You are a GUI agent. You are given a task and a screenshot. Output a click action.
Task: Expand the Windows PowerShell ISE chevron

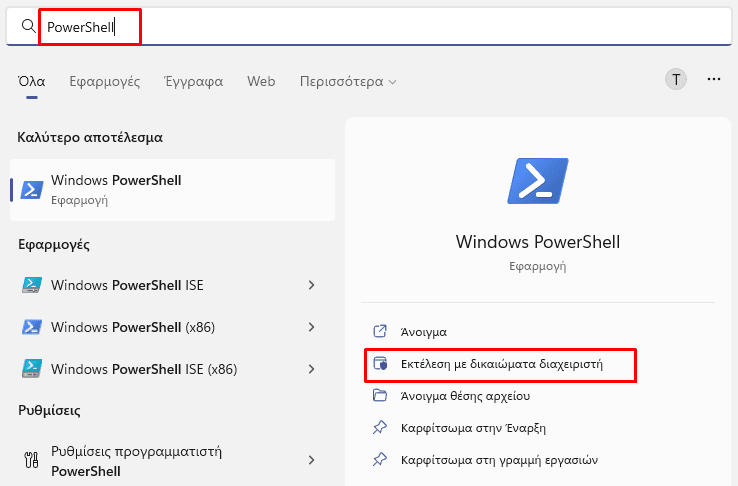point(311,285)
